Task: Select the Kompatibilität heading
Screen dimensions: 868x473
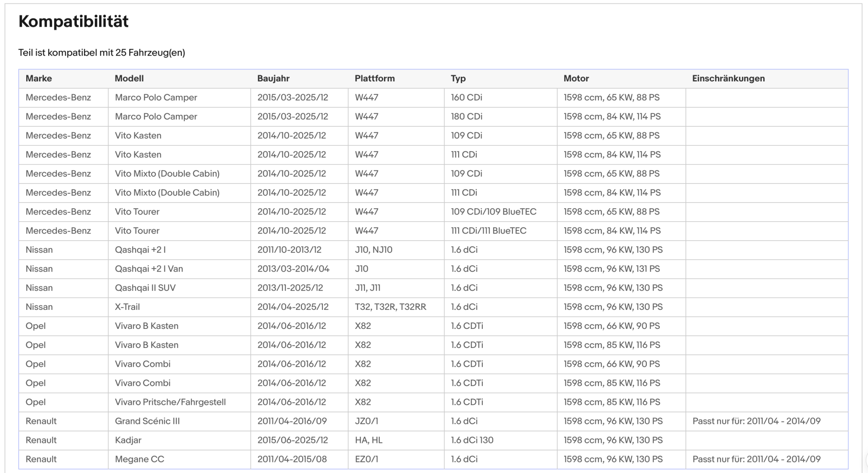Action: tap(73, 21)
